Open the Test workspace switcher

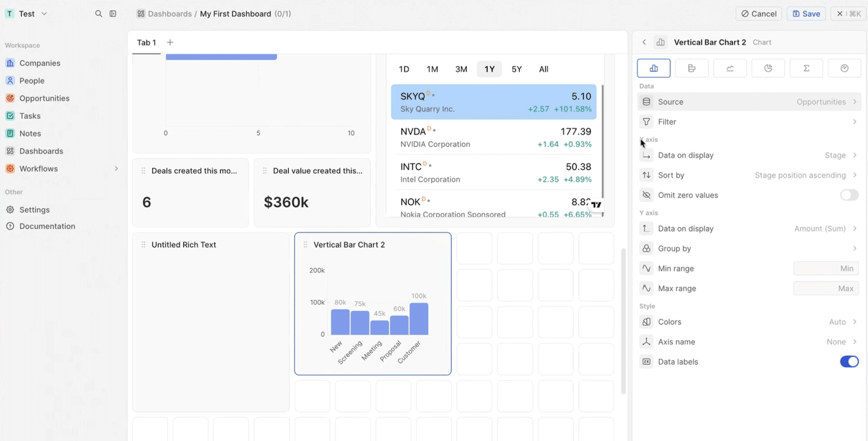[27, 14]
